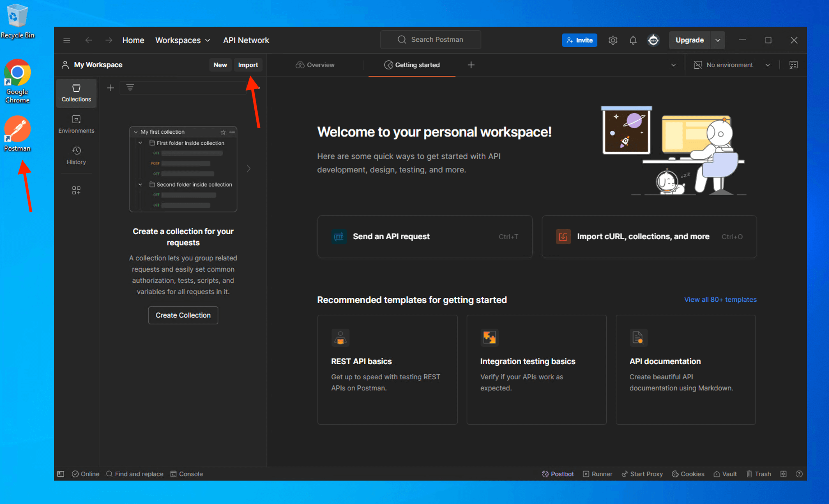Open the Environments sidebar panel
The width and height of the screenshot is (829, 504).
point(76,124)
